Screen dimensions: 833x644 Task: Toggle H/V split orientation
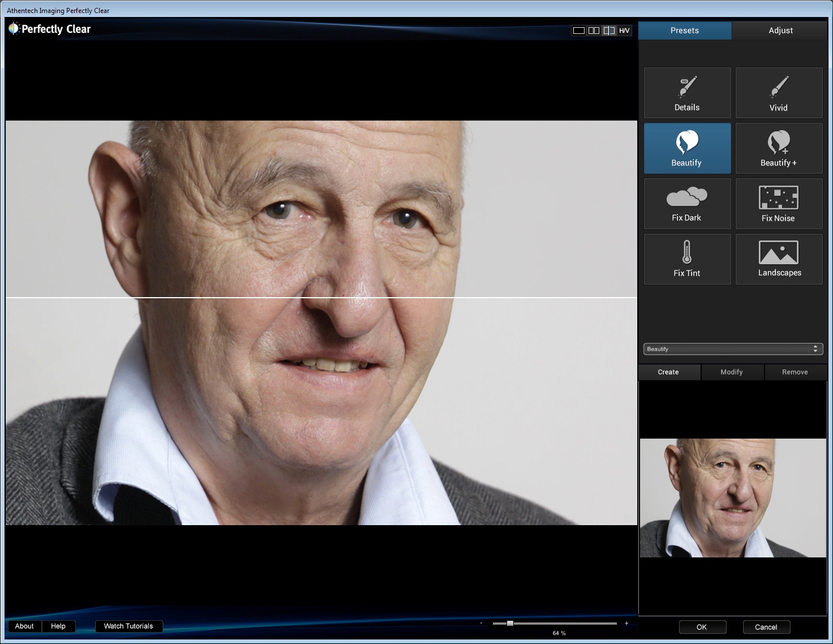click(x=624, y=31)
